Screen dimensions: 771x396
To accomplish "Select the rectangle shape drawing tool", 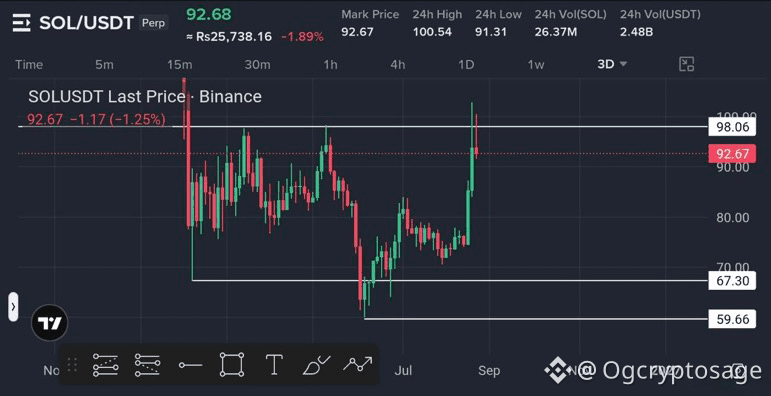I will [x=232, y=365].
